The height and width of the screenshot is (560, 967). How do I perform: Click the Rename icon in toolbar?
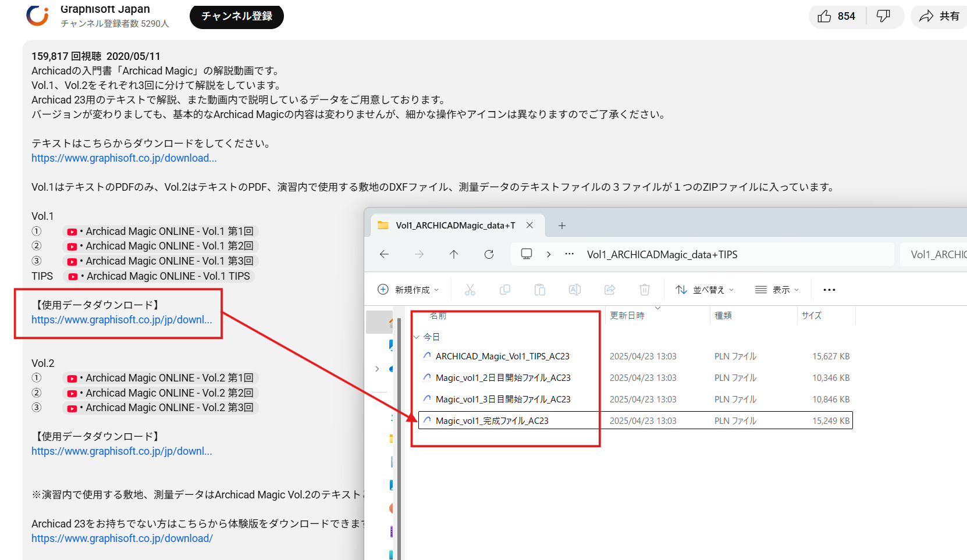point(575,290)
